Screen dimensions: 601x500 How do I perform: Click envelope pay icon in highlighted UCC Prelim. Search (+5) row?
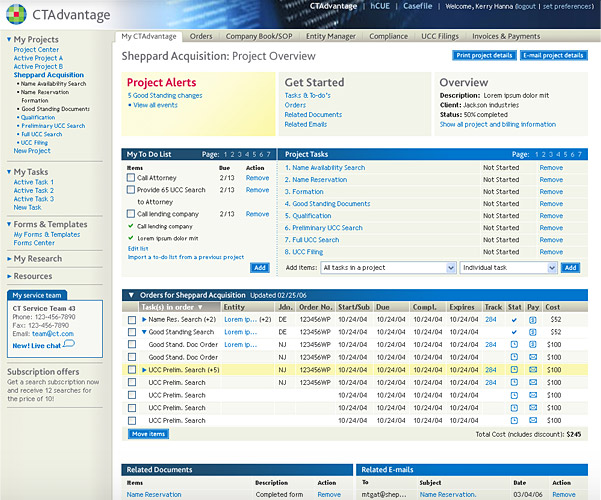point(533,370)
